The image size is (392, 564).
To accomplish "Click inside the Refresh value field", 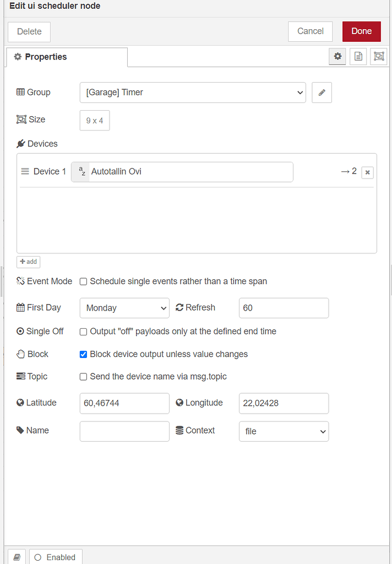I will click(284, 308).
